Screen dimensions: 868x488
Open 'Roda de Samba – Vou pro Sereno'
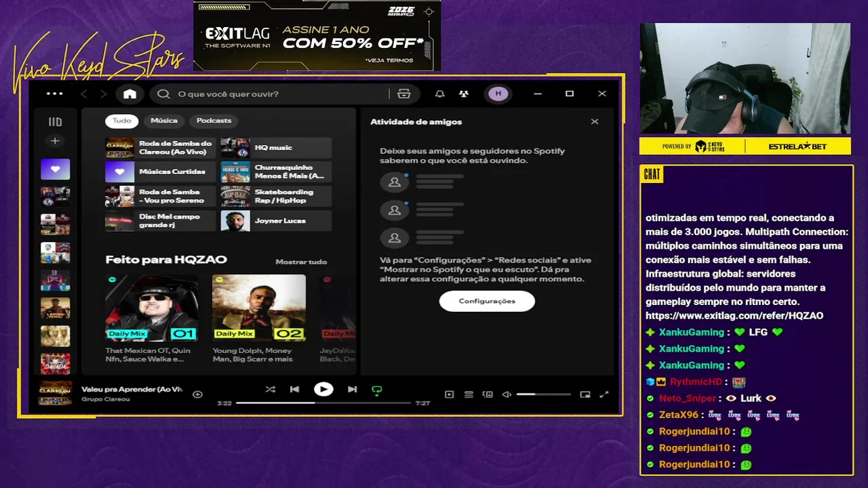[161, 197]
